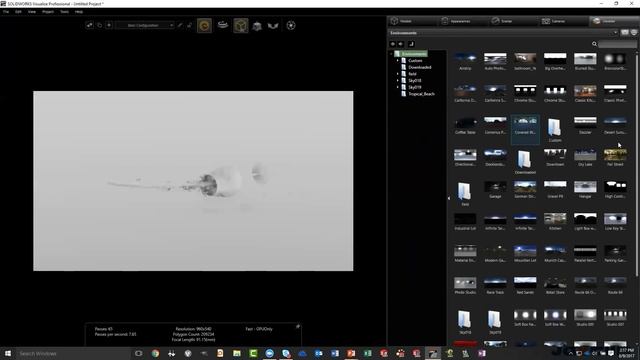The image size is (640, 360).
Task: Click the cloud library icon at top right
Action: [634, 32]
